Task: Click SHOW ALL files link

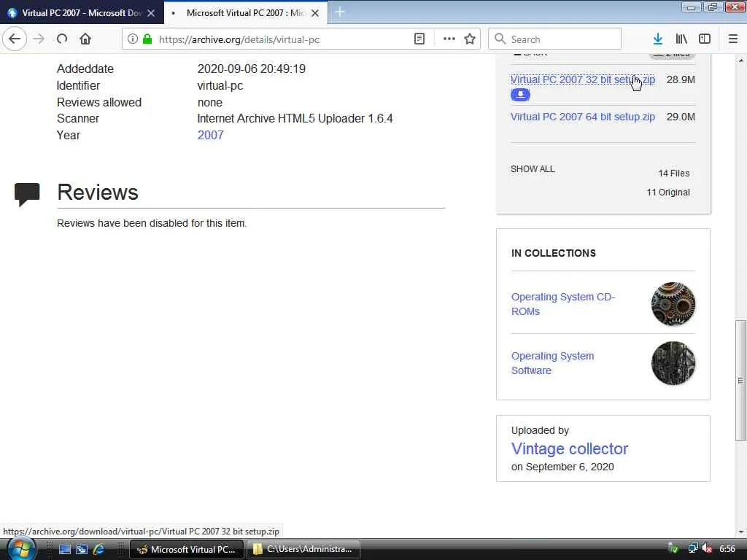Action: [533, 169]
